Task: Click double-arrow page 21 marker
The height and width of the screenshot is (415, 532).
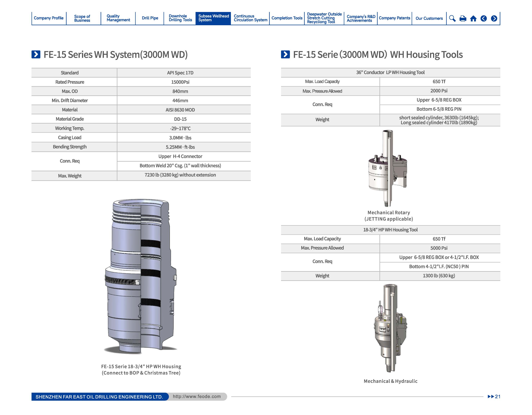Action: [x=493, y=396]
